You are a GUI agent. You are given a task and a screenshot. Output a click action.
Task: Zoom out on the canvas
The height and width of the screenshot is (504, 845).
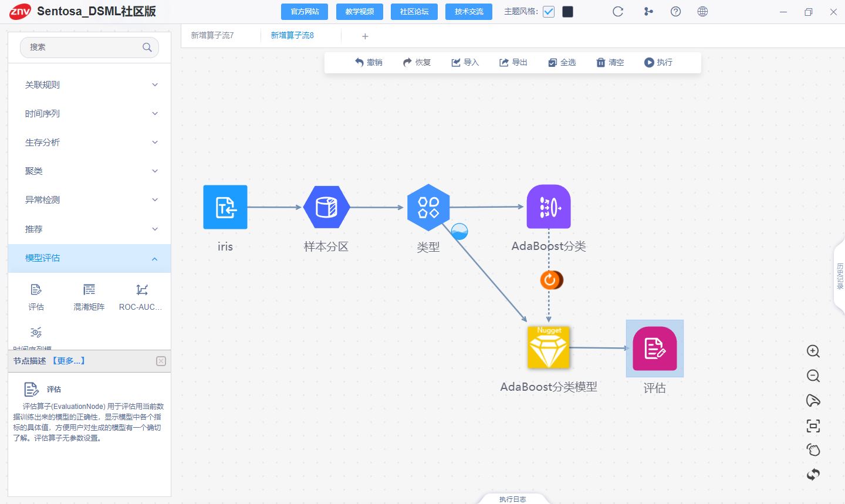(813, 376)
